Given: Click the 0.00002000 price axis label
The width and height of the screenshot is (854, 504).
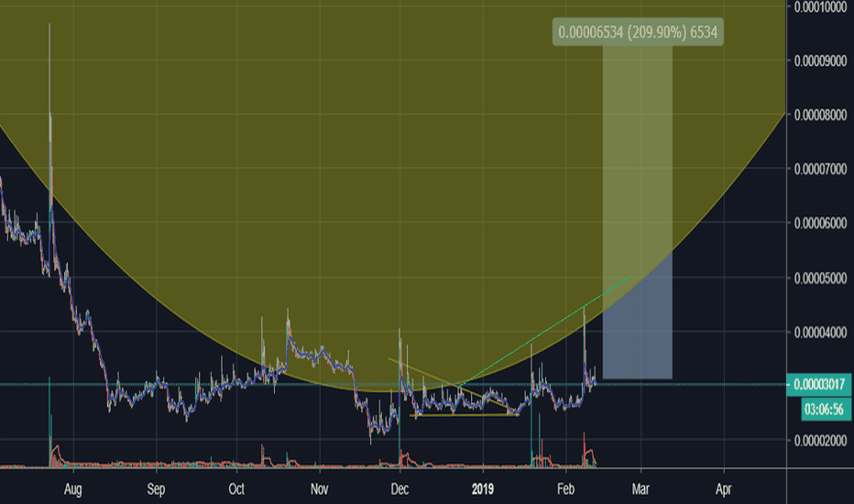Looking at the screenshot, I should point(820,440).
